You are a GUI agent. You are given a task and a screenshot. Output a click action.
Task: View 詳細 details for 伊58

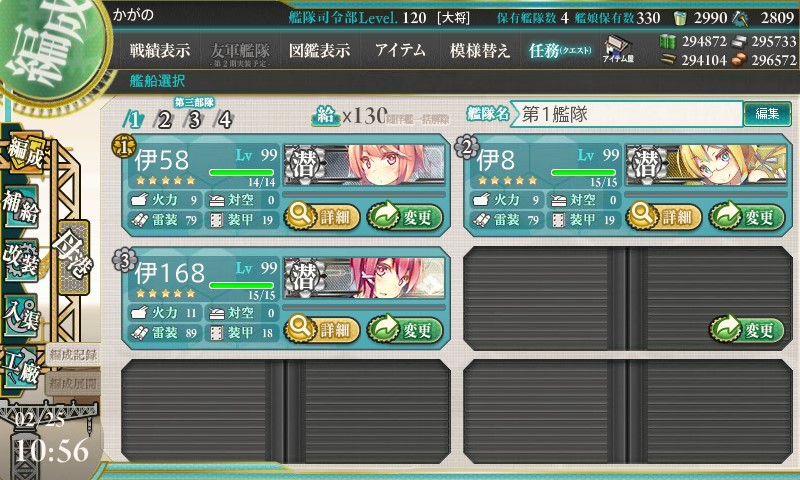pos(322,217)
